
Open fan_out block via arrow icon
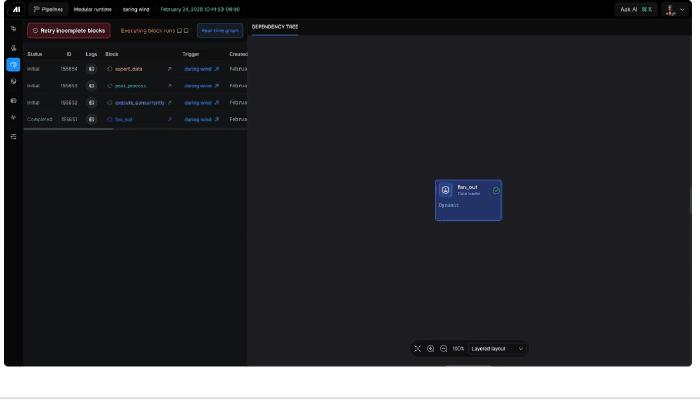pyautogui.click(x=169, y=119)
